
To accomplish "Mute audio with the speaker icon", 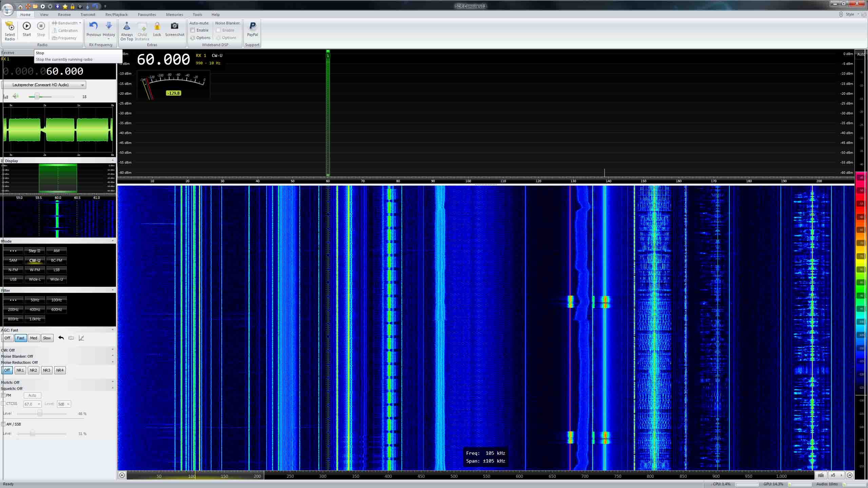I will tap(16, 96).
